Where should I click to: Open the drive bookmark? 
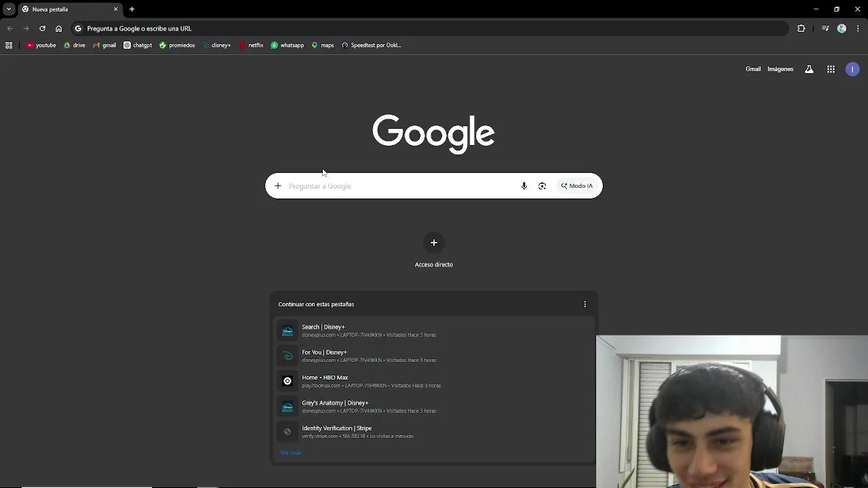[x=75, y=45]
